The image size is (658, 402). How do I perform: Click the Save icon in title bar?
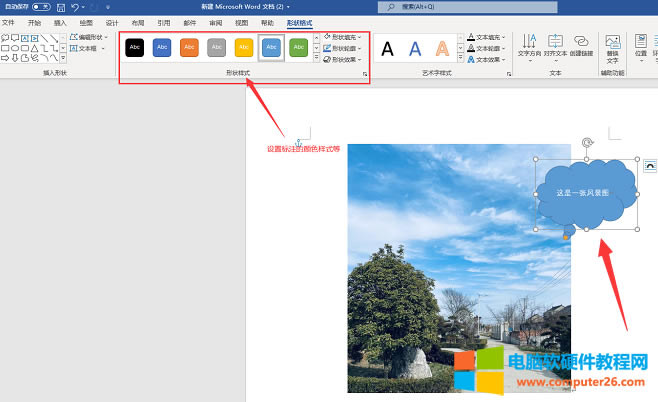pyautogui.click(x=59, y=7)
